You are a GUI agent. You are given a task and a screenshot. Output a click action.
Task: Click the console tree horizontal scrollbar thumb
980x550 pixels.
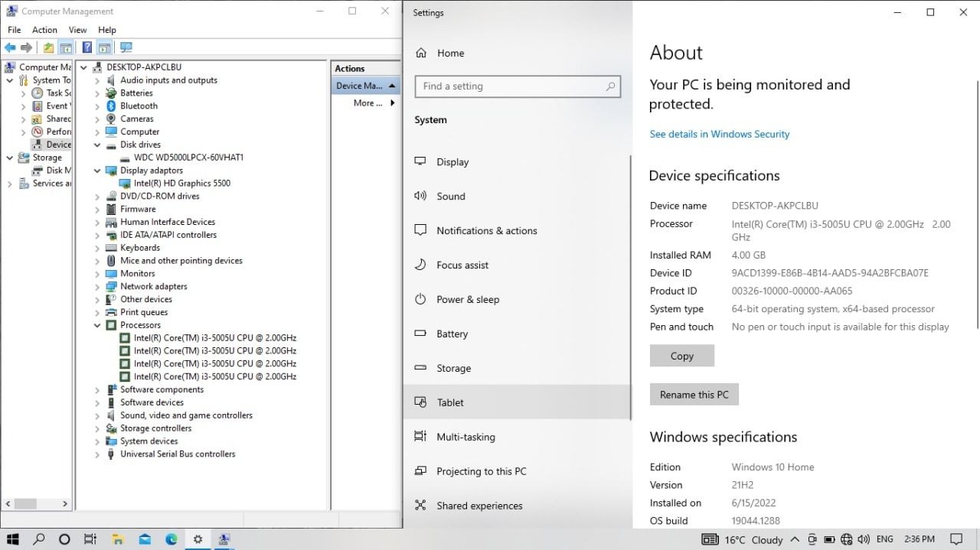pyautogui.click(x=25, y=504)
